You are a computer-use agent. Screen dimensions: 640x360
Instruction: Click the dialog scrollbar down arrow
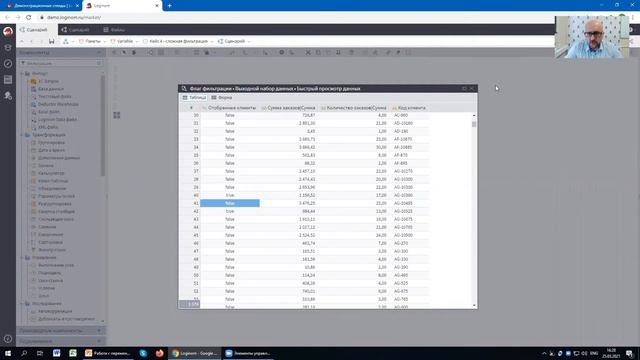[474, 305]
